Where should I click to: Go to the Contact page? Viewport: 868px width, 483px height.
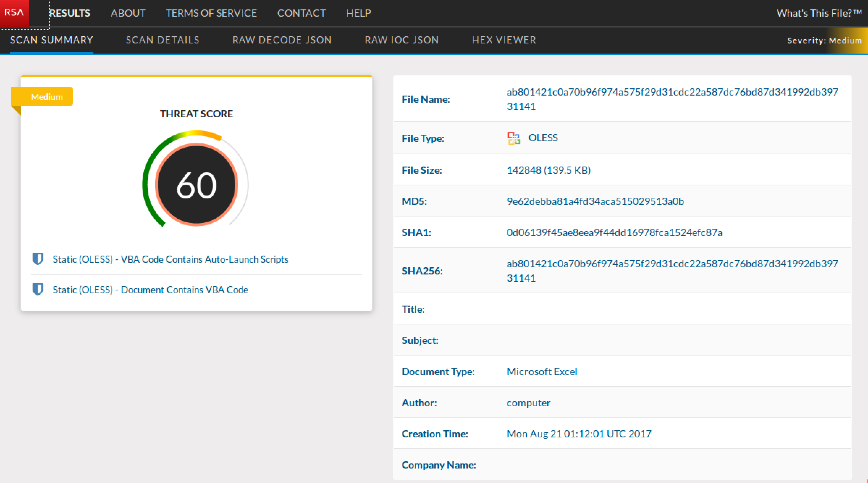301,13
